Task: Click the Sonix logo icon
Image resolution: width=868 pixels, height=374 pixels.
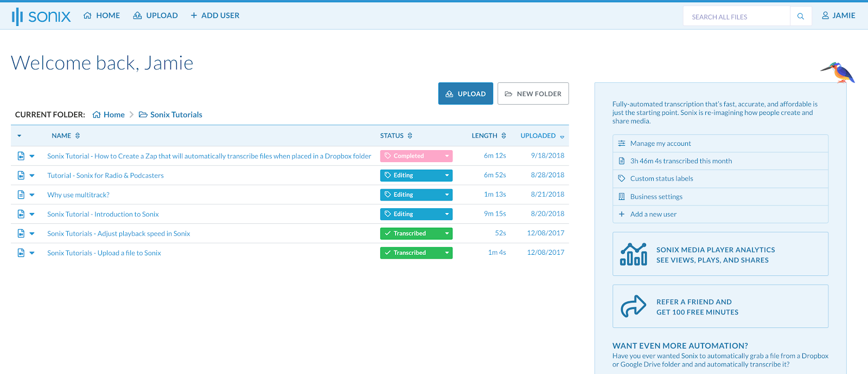Action: coord(17,16)
